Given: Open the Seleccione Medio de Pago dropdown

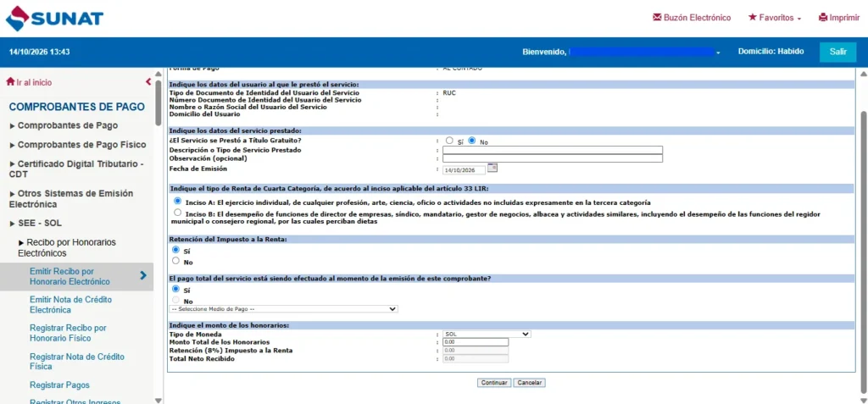Looking at the screenshot, I should pyautogui.click(x=283, y=309).
